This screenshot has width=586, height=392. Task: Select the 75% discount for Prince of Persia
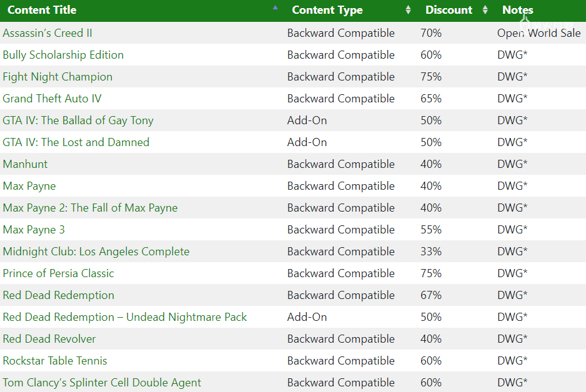(x=431, y=273)
